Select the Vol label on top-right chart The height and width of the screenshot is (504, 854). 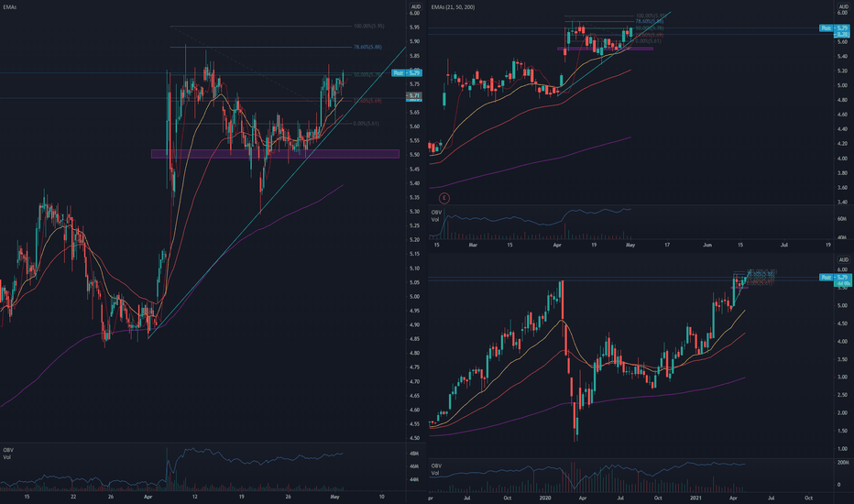[435, 220]
